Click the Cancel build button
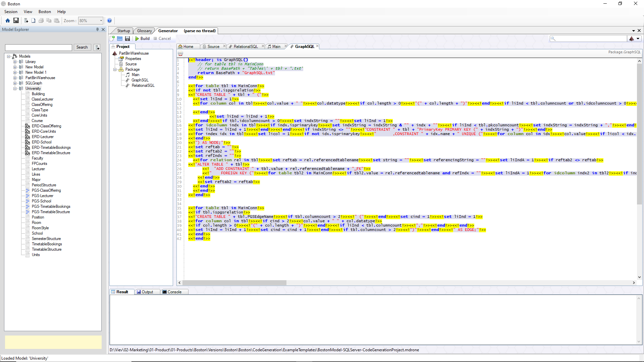644x362 pixels. pos(162,39)
